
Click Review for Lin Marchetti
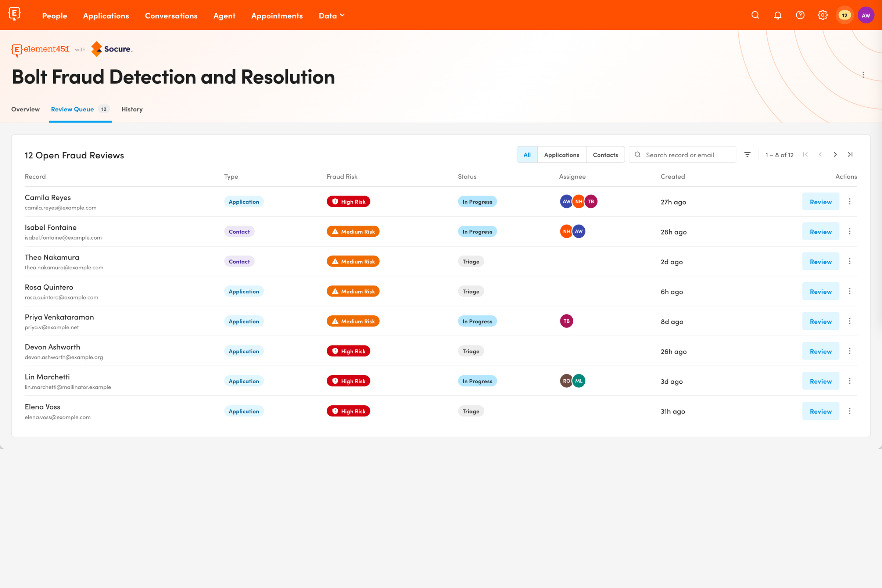821,381
